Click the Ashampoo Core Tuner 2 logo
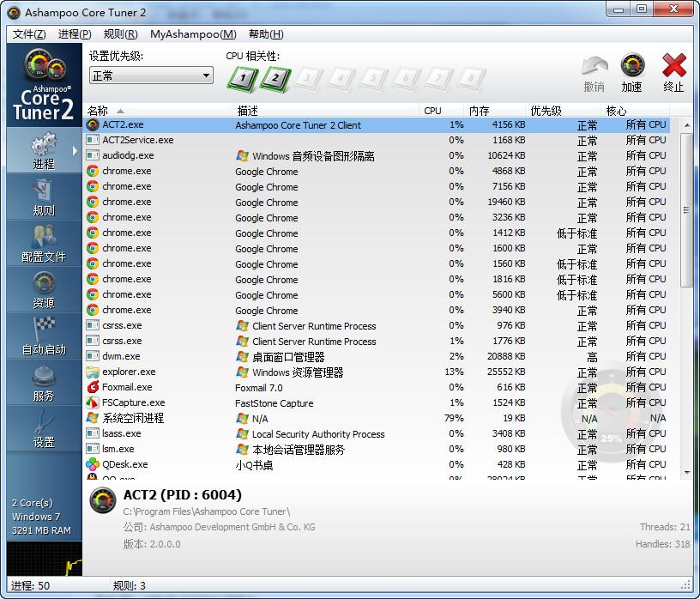 click(x=44, y=85)
